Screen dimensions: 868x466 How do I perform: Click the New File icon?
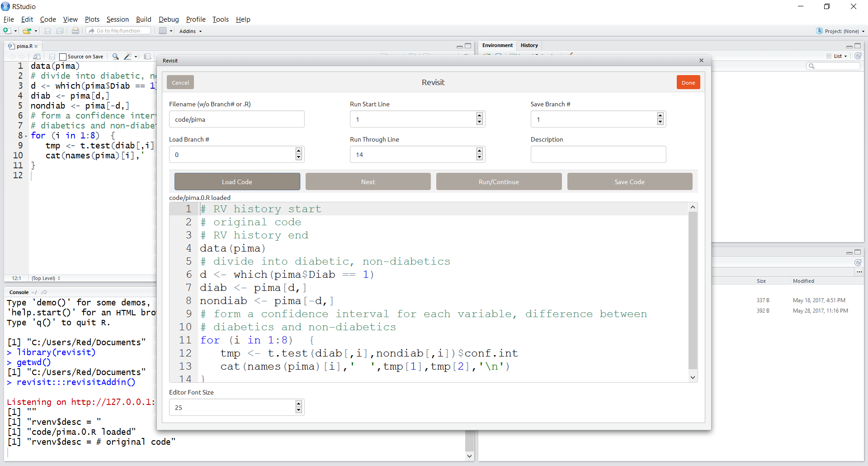tap(7, 31)
